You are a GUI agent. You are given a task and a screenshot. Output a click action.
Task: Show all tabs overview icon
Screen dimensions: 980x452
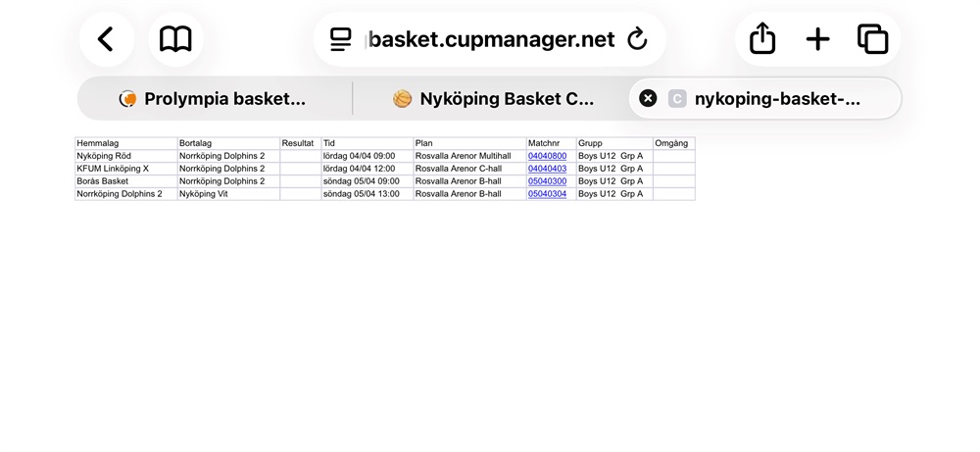872,39
